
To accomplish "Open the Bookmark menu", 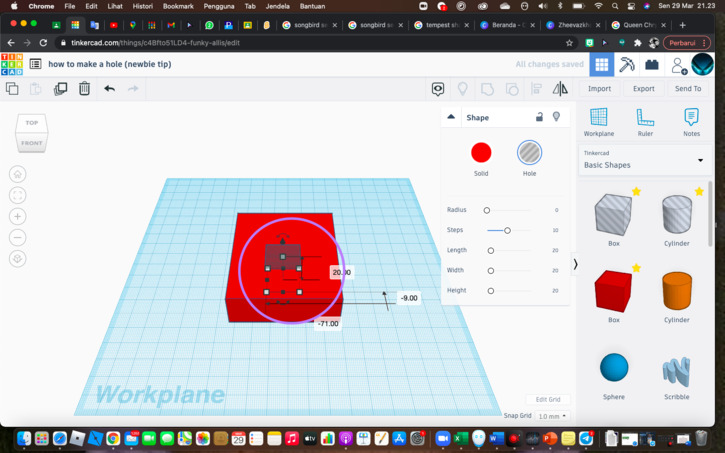I will (x=178, y=6).
